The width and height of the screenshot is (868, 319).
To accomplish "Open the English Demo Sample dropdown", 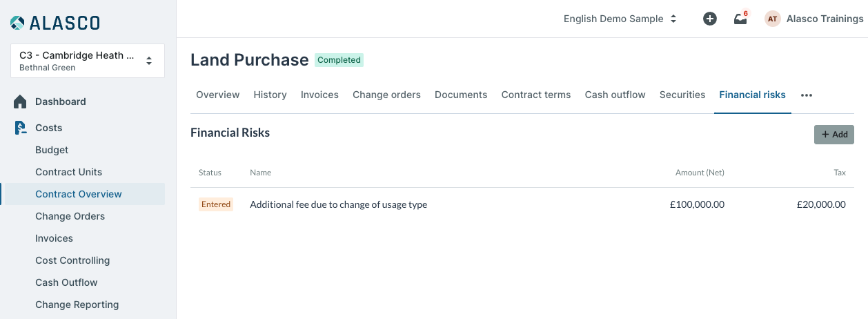I will tap(620, 19).
